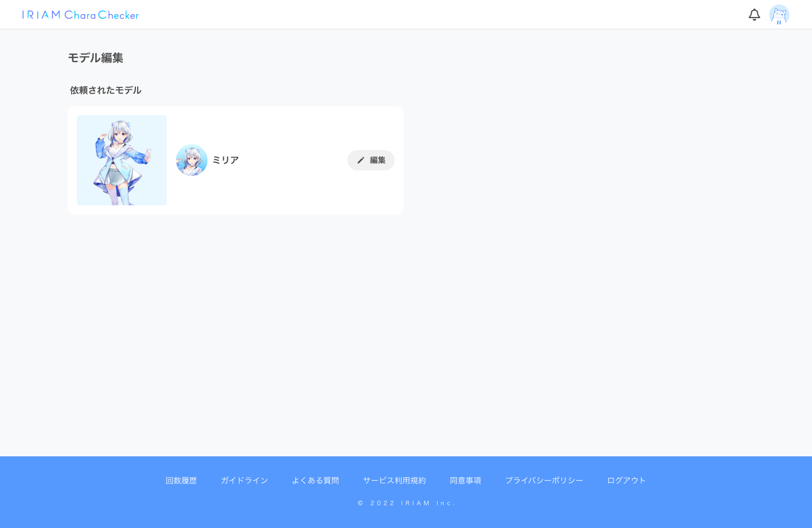Open the user profile avatar menu
This screenshot has height=528, width=812.
click(779, 15)
